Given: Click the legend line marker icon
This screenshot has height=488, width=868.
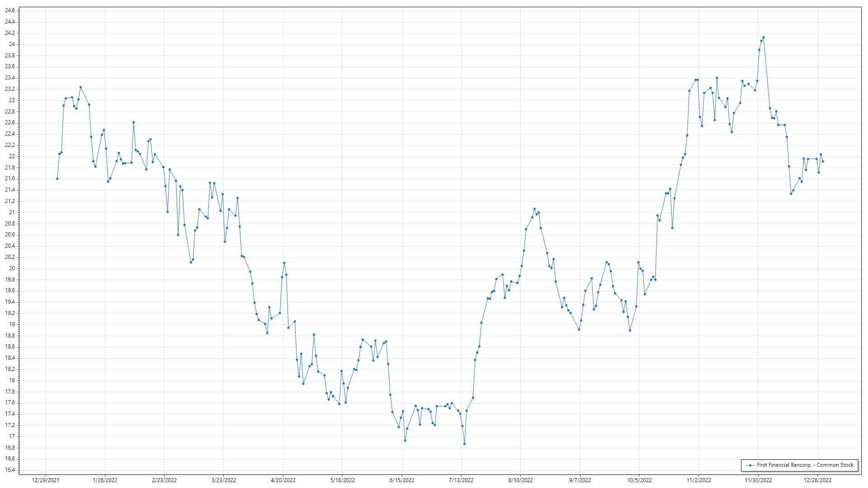Looking at the screenshot, I should coord(750,465).
